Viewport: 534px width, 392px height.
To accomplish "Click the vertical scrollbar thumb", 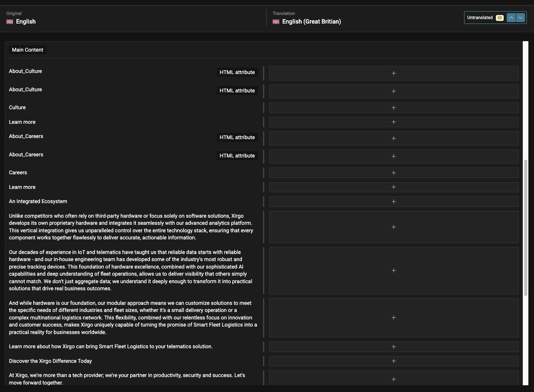I will click(x=526, y=227).
